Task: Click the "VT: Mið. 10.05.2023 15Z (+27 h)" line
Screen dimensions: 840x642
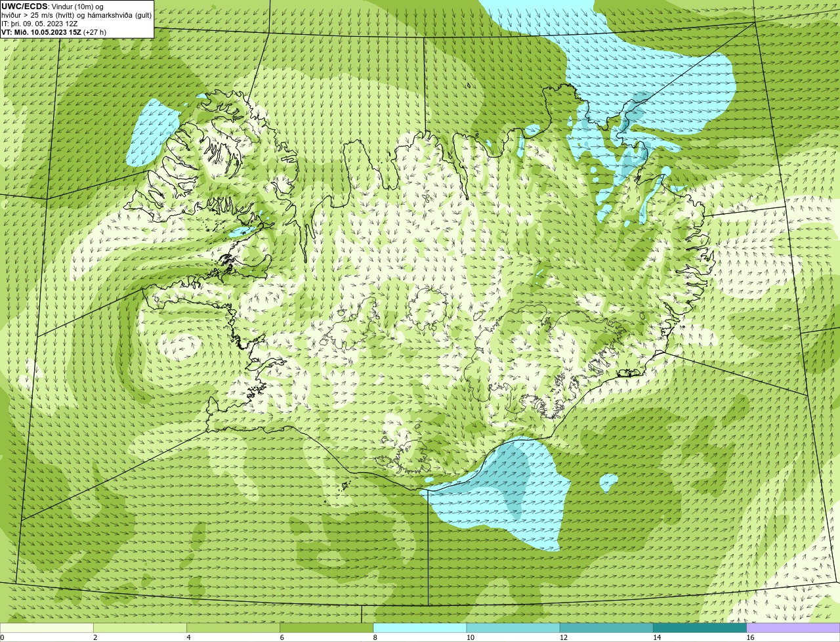Action: (54, 32)
